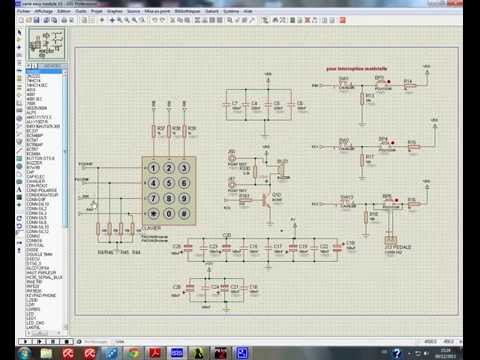Switch to component mode in left toolbar
The width and height of the screenshot is (480, 360).
pyautogui.click(x=19, y=40)
